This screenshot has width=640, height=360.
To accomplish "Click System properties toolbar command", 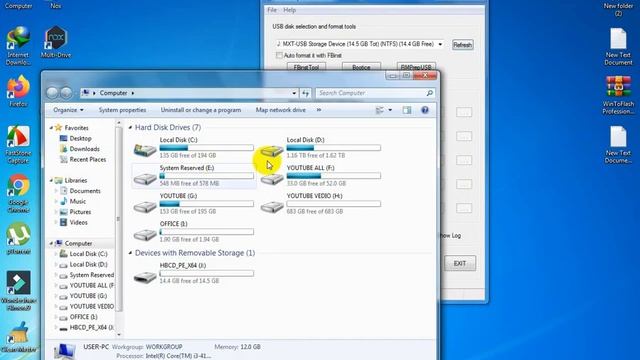I will point(122,110).
